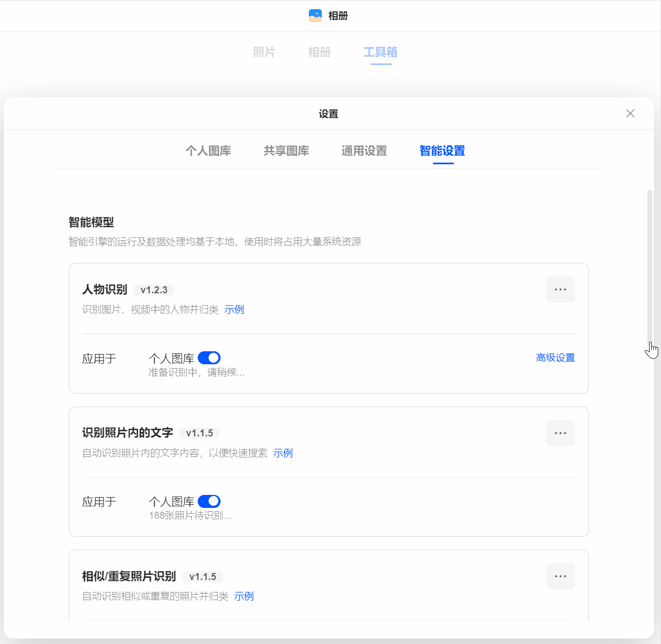Select the 智能设置 tab
Viewport: 661px width, 644px height.
[x=443, y=151]
